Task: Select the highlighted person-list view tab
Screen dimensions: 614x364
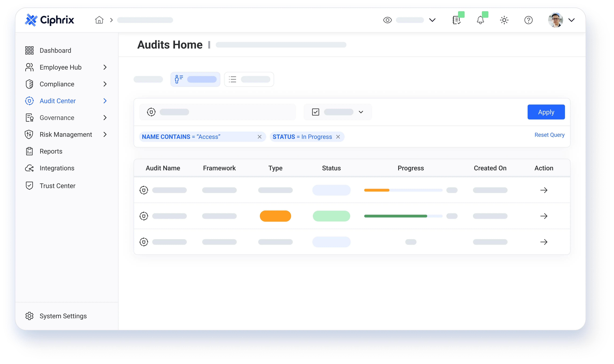Action: click(x=195, y=79)
